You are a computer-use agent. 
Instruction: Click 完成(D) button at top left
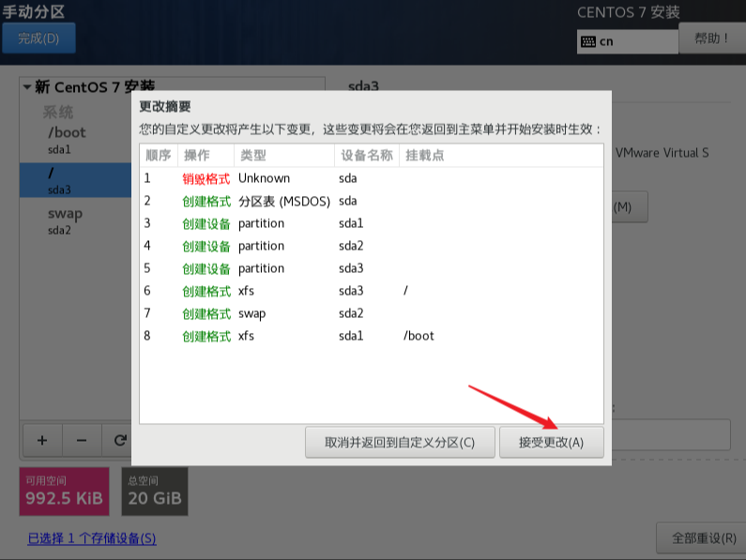[x=38, y=38]
